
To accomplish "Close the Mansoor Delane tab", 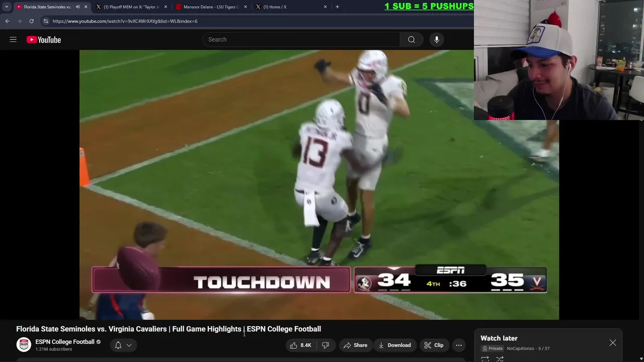I will point(246,7).
